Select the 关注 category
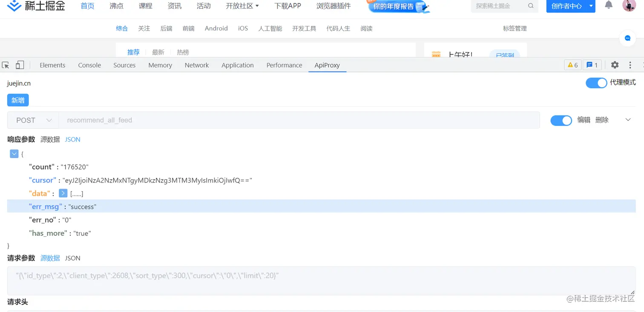Screen dimensions: 644x312 coord(144,28)
